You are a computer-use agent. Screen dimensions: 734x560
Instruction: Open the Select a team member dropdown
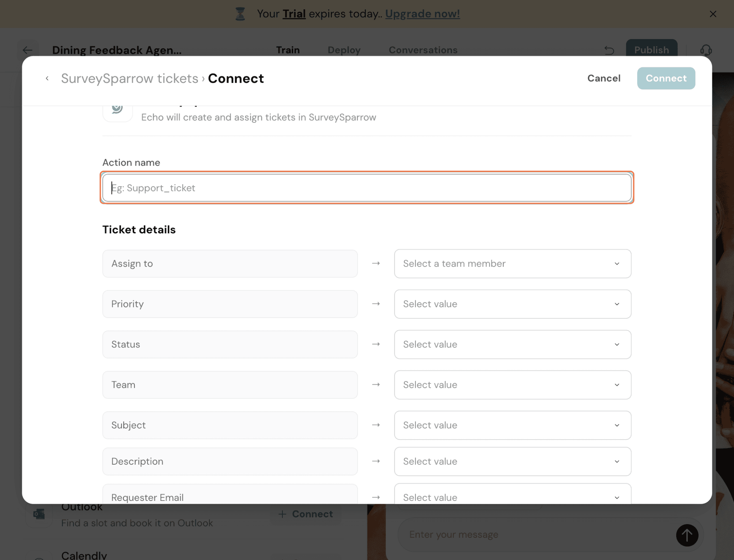click(x=513, y=264)
